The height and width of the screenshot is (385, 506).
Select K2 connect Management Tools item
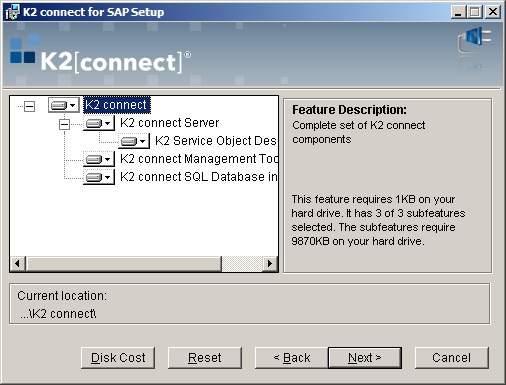(199, 159)
